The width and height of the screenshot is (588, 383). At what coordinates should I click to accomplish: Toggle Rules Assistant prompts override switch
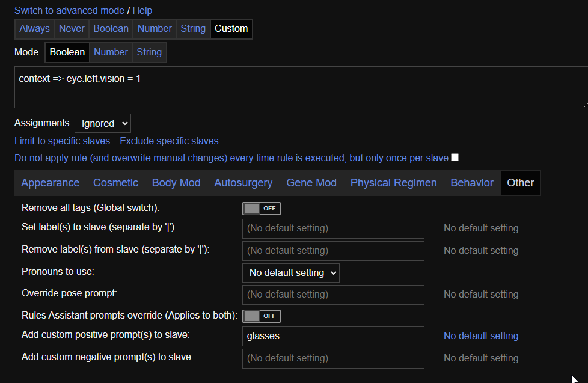click(261, 316)
